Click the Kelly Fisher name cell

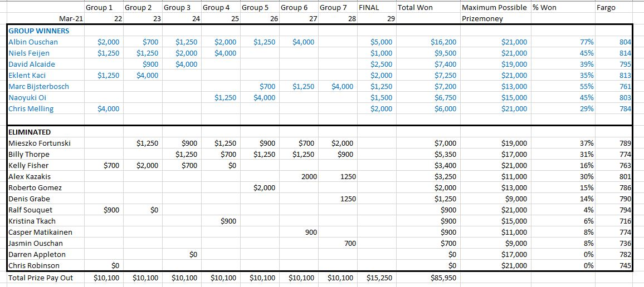[x=29, y=165]
